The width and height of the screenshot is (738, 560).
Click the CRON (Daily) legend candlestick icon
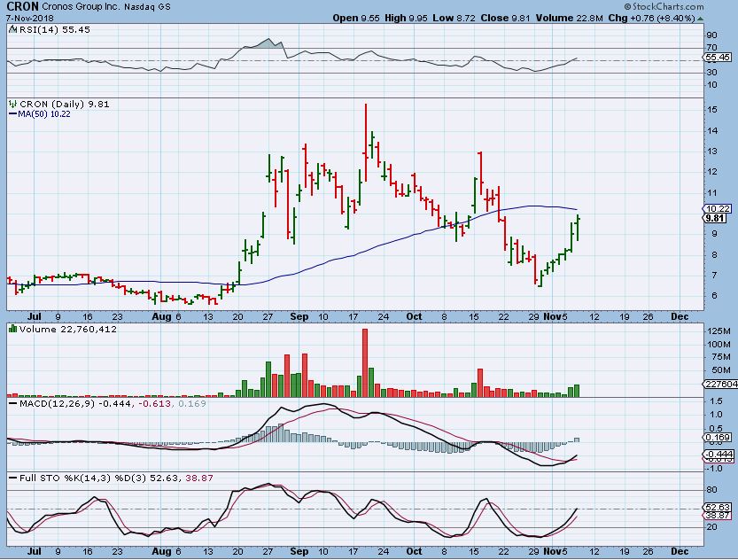(x=12, y=103)
